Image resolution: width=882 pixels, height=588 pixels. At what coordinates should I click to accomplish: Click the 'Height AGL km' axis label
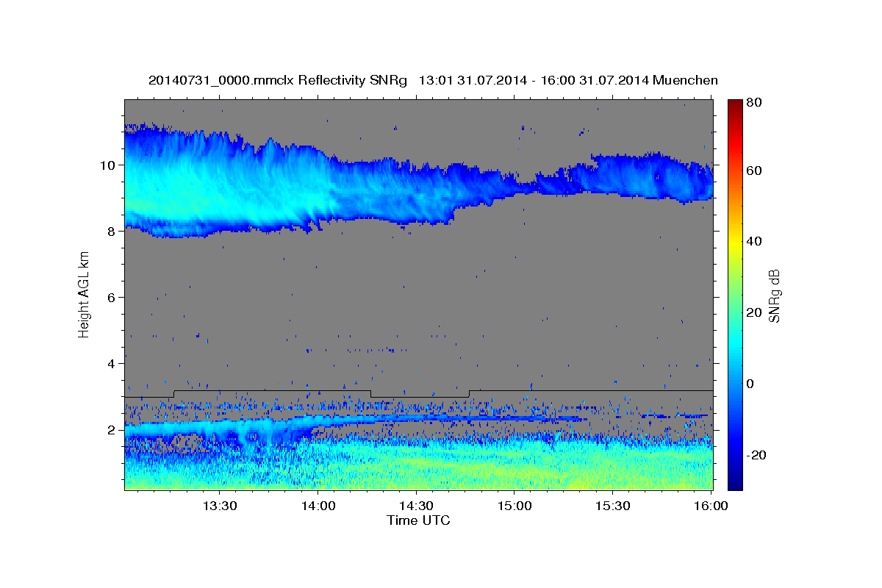coord(85,295)
